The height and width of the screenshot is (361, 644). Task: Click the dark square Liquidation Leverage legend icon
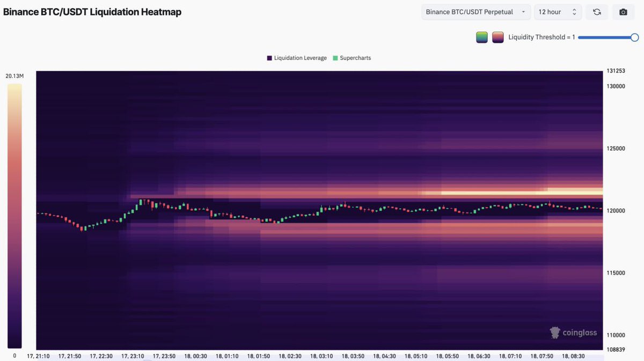pyautogui.click(x=269, y=58)
